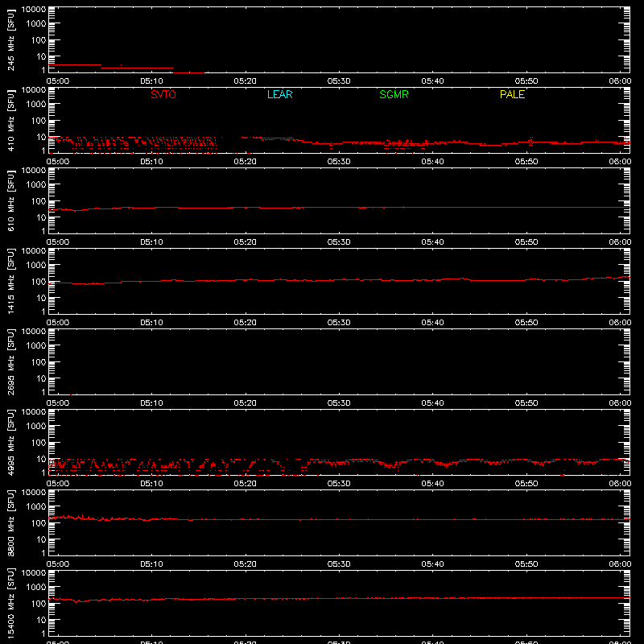This screenshot has height=644, width=644.
Task: Select the '610 MHz [SFU]' axis title
Action: (10, 201)
